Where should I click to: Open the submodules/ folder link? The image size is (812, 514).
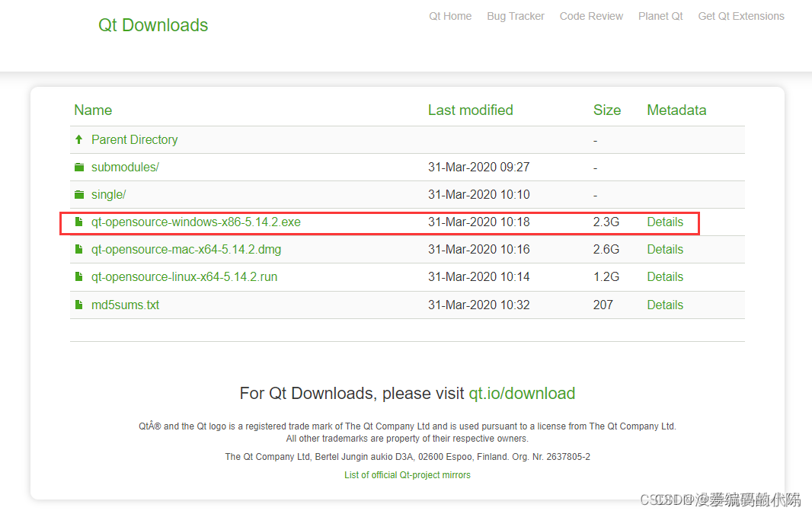click(x=126, y=168)
